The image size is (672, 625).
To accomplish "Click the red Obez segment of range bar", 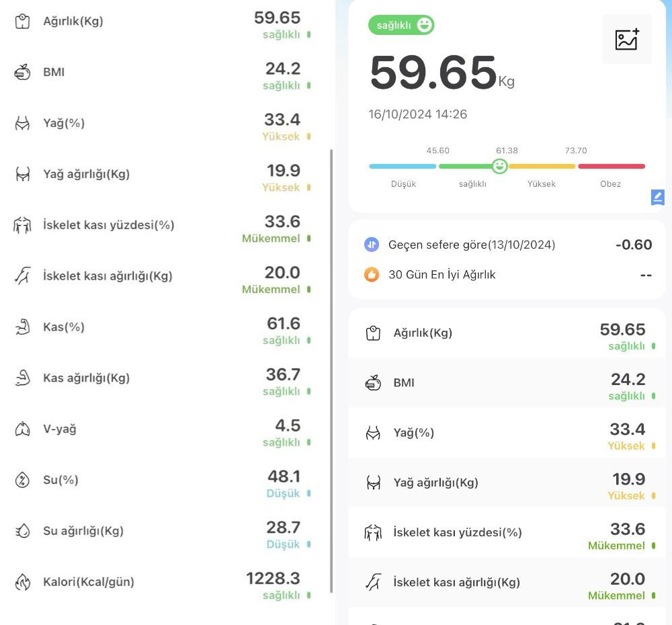I will click(x=611, y=166).
